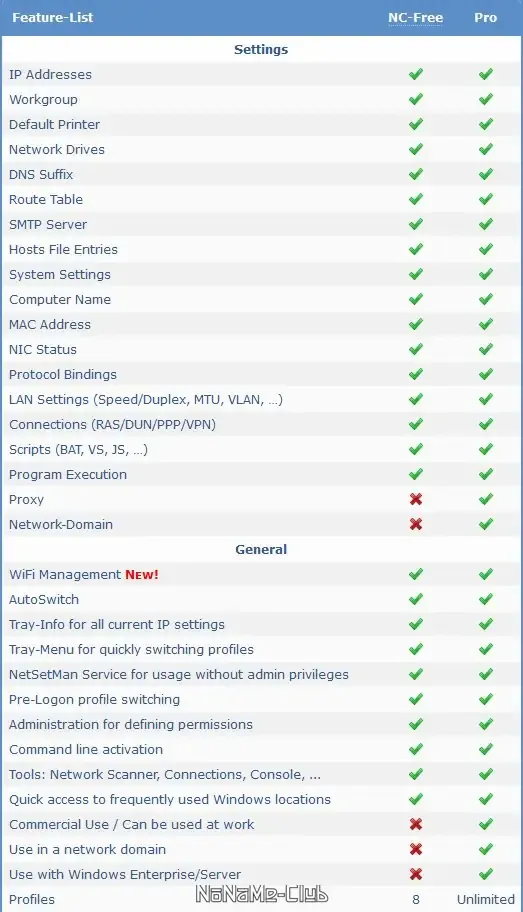Click the NC-Free column header

point(415,17)
